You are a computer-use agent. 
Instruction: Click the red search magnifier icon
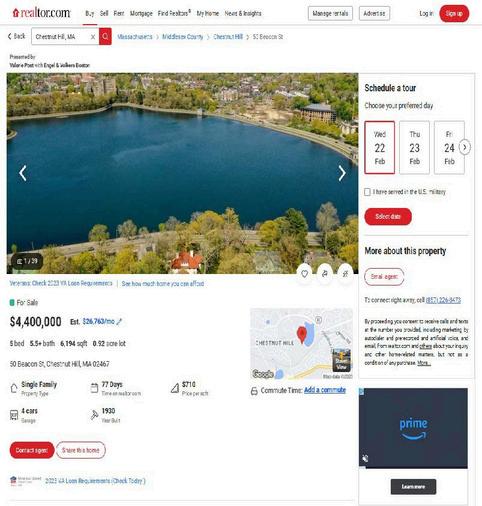point(105,37)
